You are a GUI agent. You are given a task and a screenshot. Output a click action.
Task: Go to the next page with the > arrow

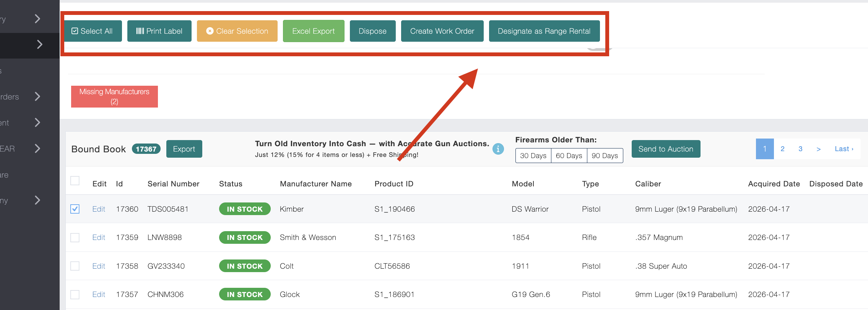pyautogui.click(x=818, y=149)
